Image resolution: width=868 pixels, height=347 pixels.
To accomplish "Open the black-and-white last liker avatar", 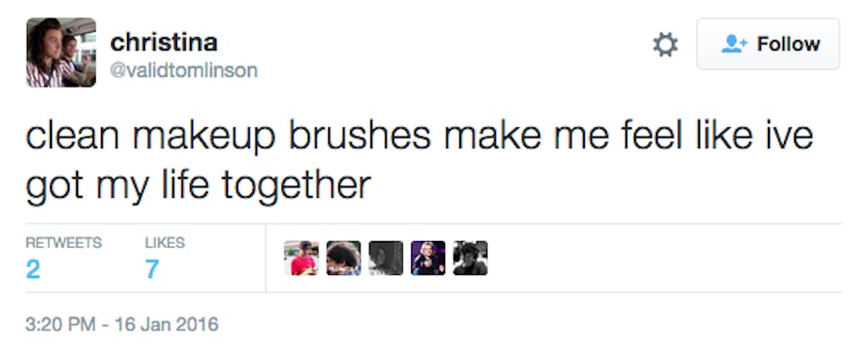I will (470, 258).
